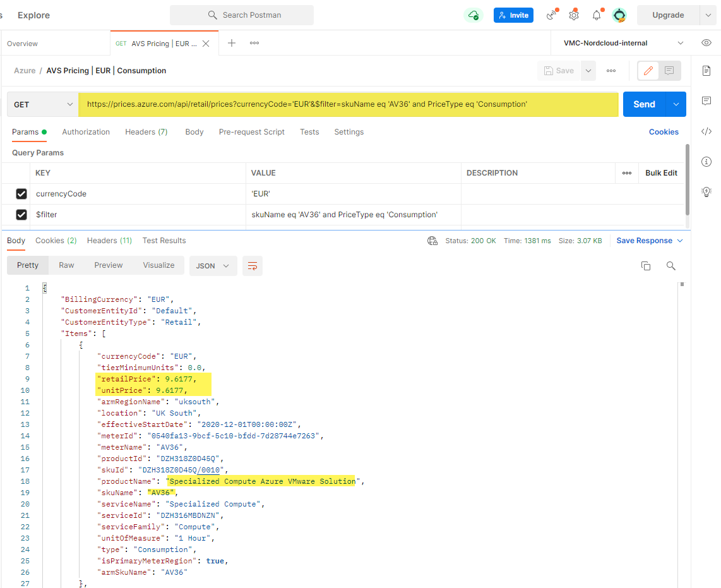Open the settings gear icon
Viewport: 721px width, 588px height.
[x=573, y=15]
